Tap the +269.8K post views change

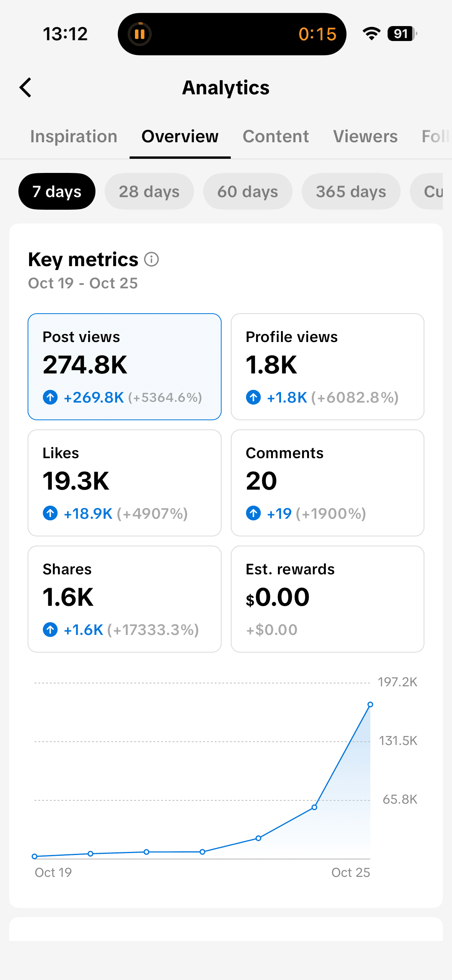[94, 398]
